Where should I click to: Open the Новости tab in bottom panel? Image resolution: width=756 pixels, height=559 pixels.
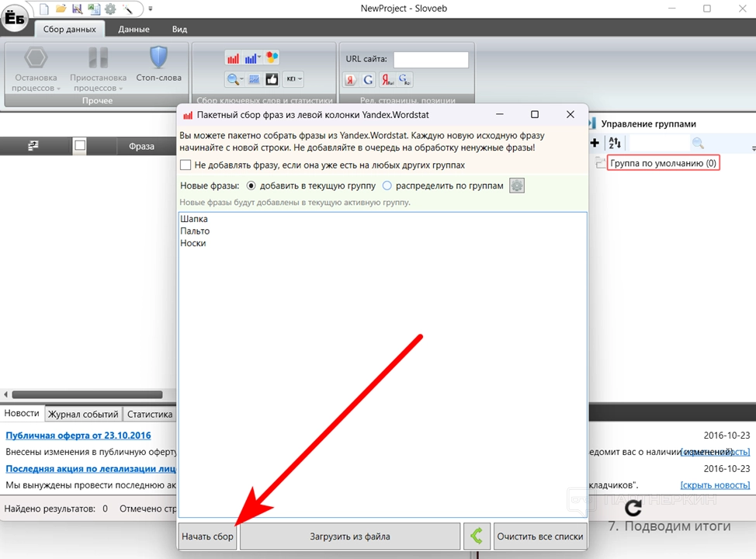(x=22, y=413)
